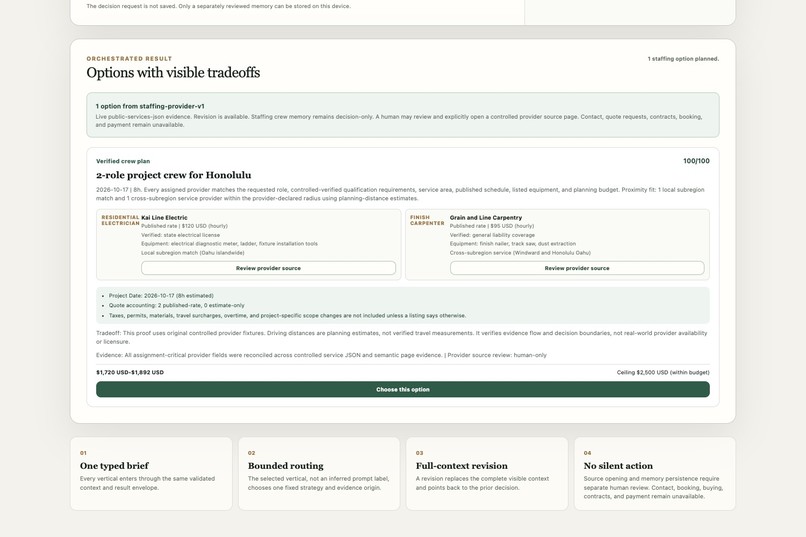Viewport: 806px width, 537px height.
Task: Click the 'Taxes, permits, materials' exclusions bullet
Action: pyautogui.click(x=287, y=316)
